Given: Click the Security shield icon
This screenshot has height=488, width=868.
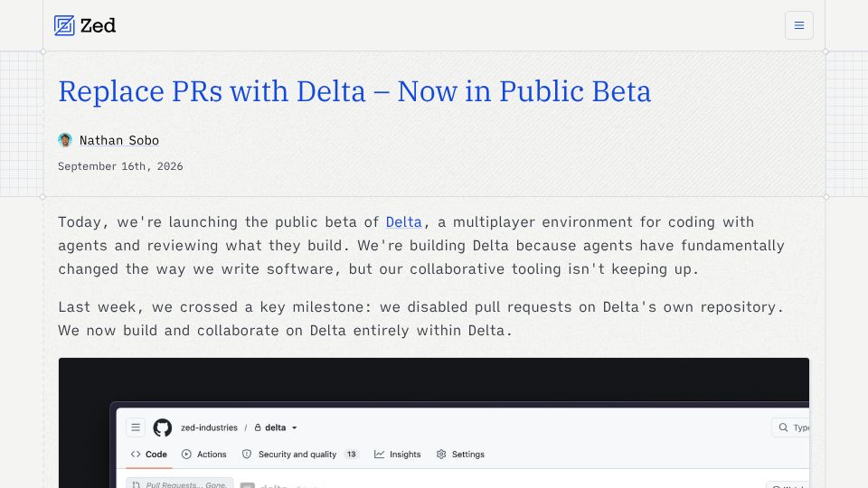Looking at the screenshot, I should pos(247,455).
